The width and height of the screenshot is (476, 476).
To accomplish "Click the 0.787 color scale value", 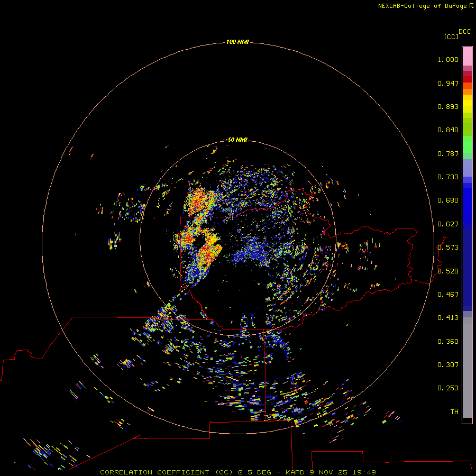I will (x=448, y=153).
